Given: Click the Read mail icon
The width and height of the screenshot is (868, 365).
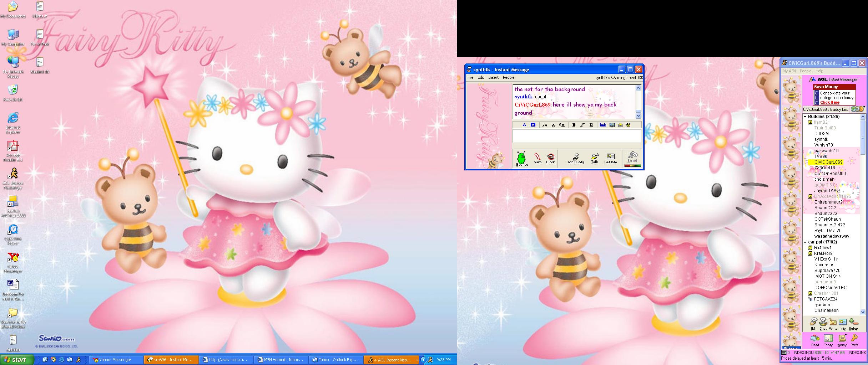Looking at the screenshot, I should click(x=815, y=340).
